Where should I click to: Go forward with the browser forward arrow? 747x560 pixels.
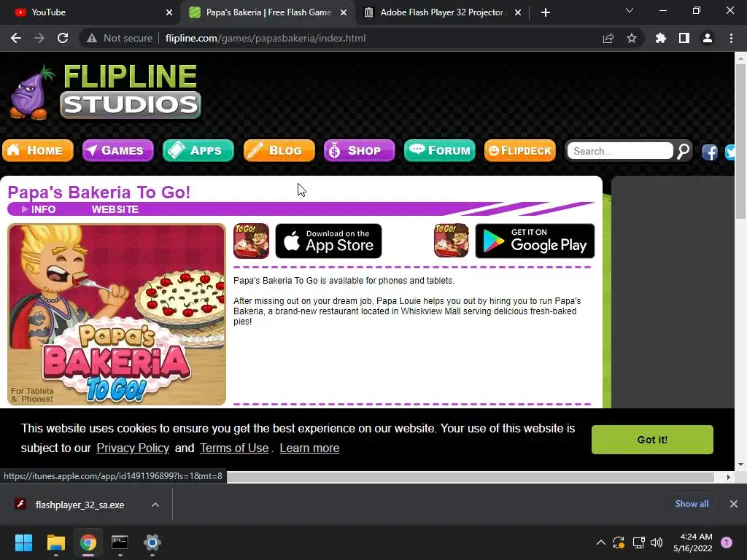tap(39, 38)
